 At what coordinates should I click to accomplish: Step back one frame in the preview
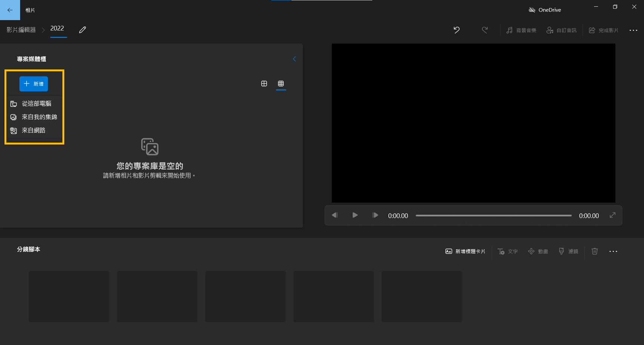(x=335, y=215)
